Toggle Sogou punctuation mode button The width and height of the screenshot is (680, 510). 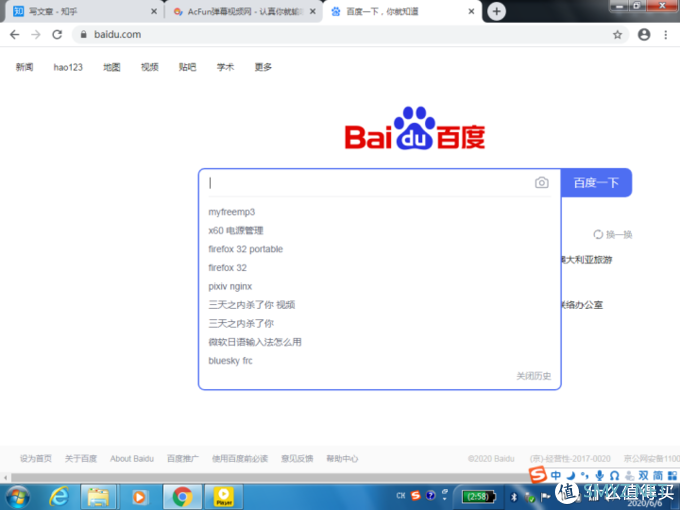(585, 476)
